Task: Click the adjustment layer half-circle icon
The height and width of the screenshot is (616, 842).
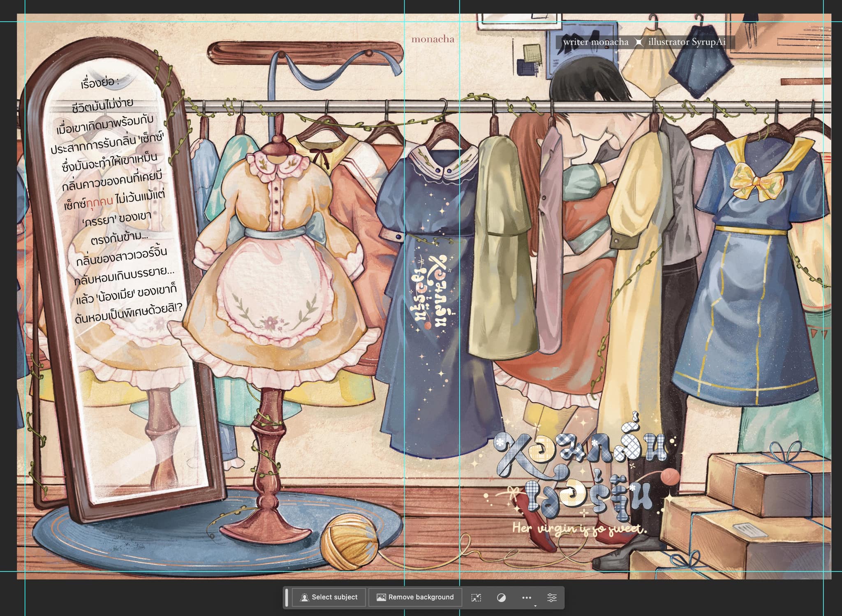Action: point(501,597)
